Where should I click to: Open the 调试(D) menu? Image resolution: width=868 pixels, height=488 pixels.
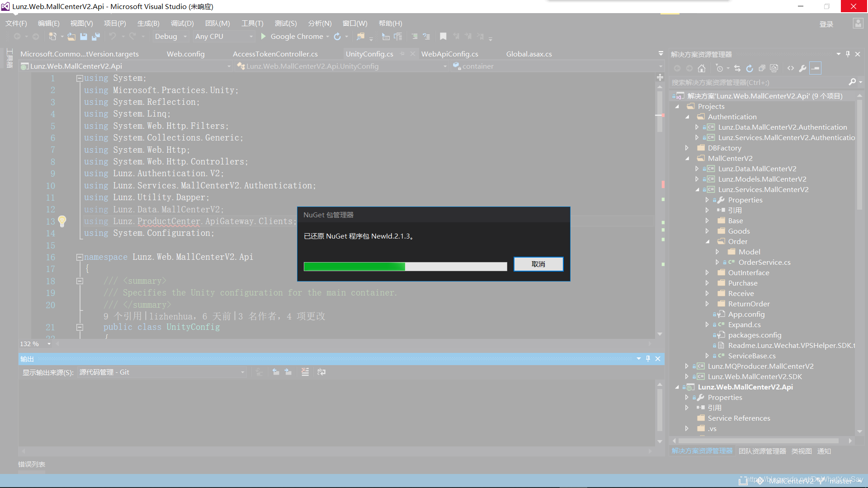(182, 23)
